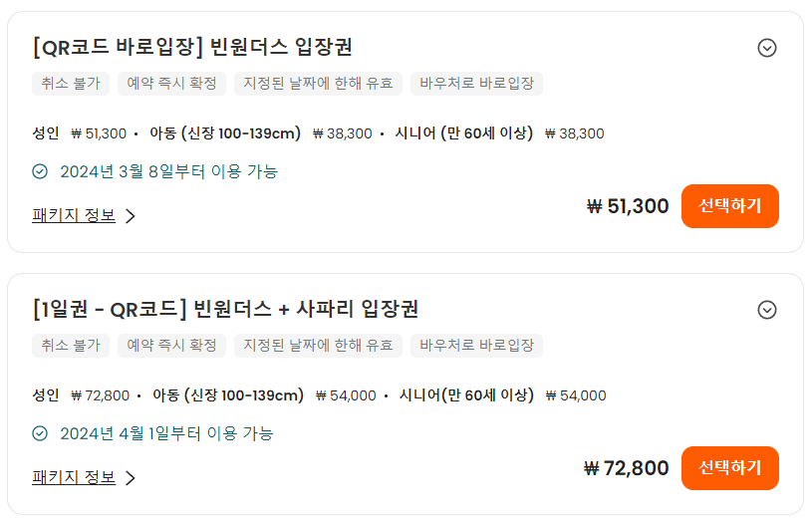
Task: Click 2024년 3월 8일부터 이용 가능 text
Action: pos(168,171)
